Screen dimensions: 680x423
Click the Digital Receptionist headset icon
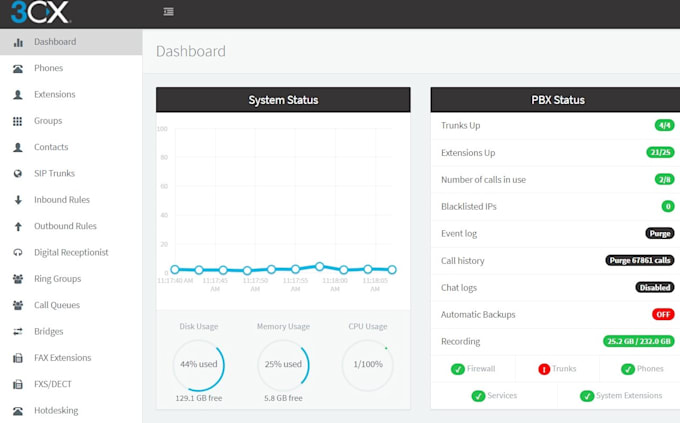click(18, 252)
